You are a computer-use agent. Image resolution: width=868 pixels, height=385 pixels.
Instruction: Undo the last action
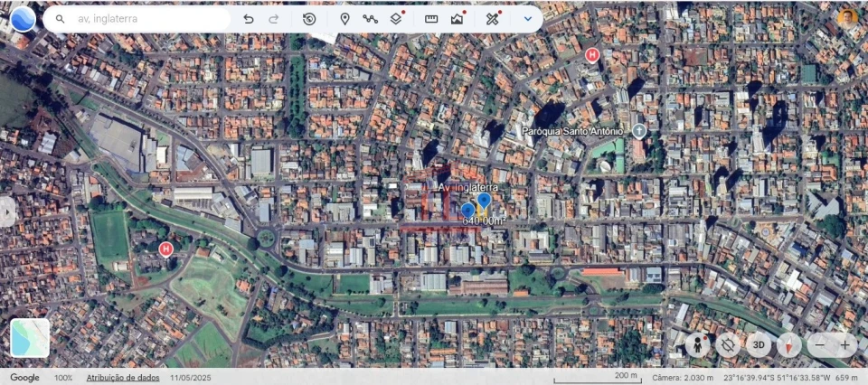(249, 18)
